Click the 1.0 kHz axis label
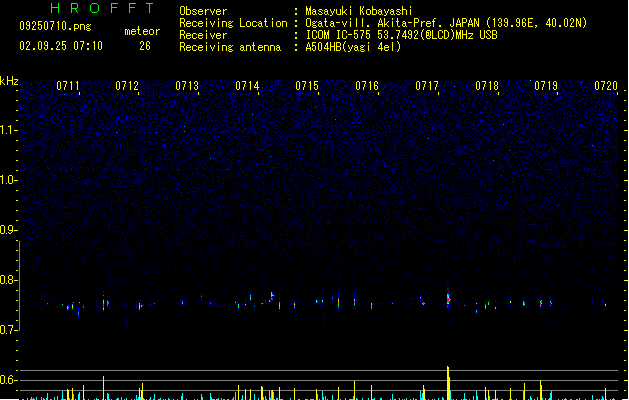The height and width of the screenshot is (400, 629). [x=8, y=180]
